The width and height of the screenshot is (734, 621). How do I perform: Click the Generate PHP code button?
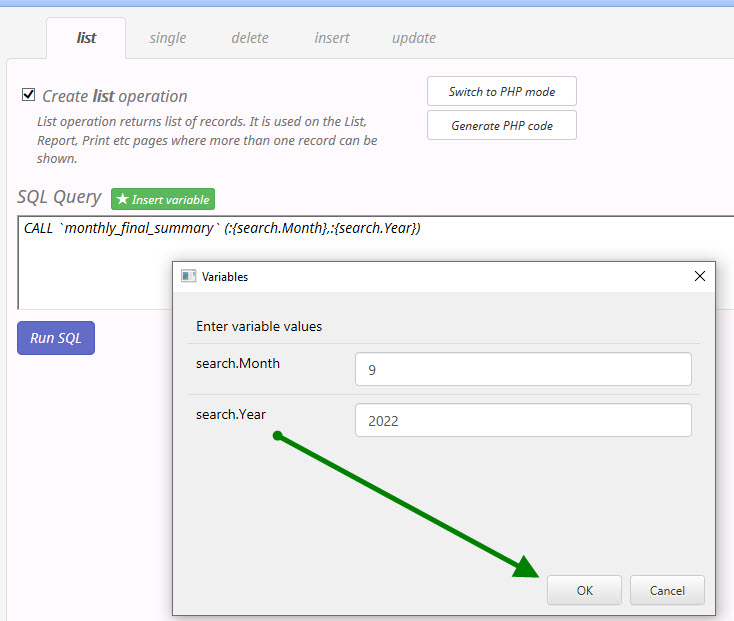coord(501,126)
